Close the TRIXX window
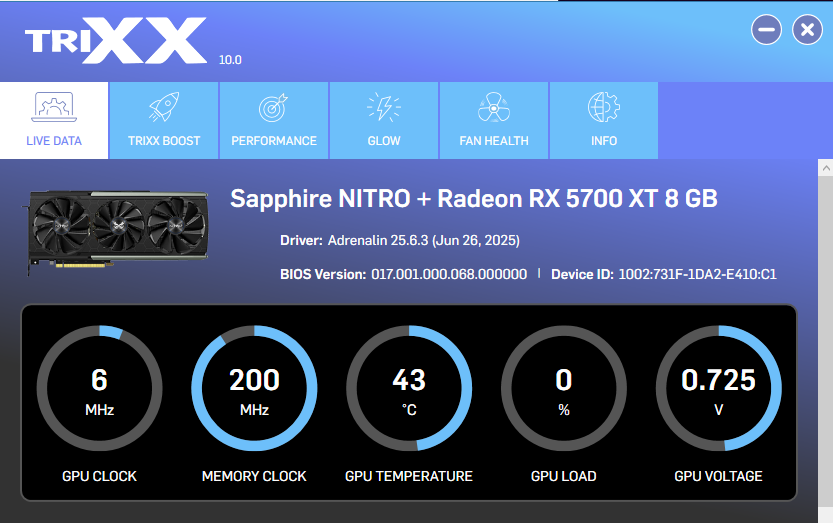 pos(807,30)
